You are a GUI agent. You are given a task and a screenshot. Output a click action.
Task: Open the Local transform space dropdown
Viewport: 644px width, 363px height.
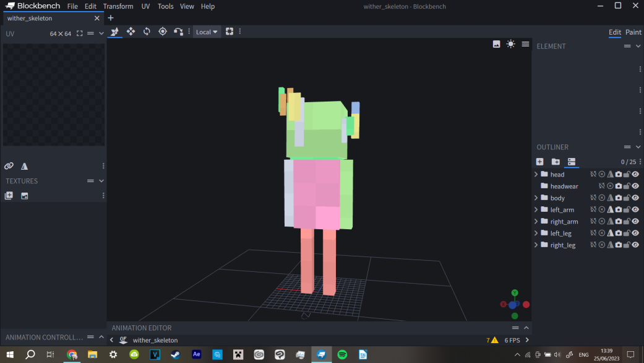pyautogui.click(x=206, y=31)
